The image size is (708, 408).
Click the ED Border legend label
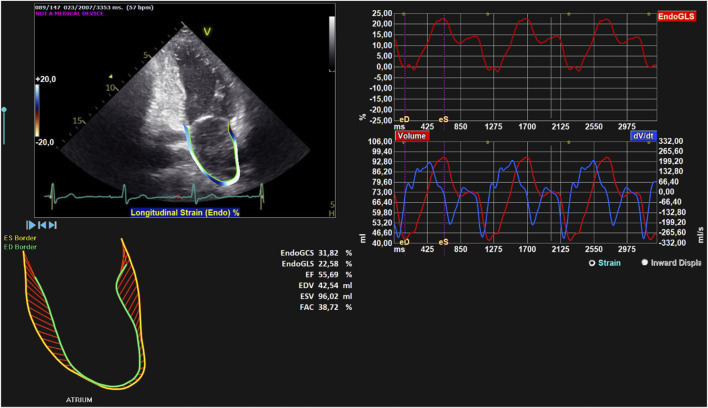tap(20, 247)
